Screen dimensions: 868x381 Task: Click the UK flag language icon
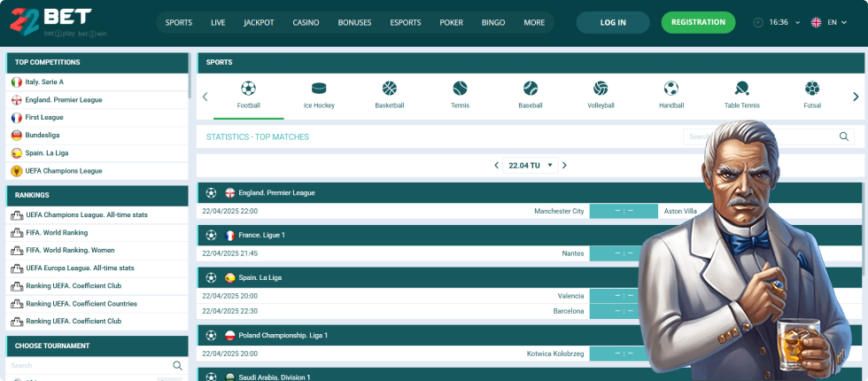pos(816,23)
